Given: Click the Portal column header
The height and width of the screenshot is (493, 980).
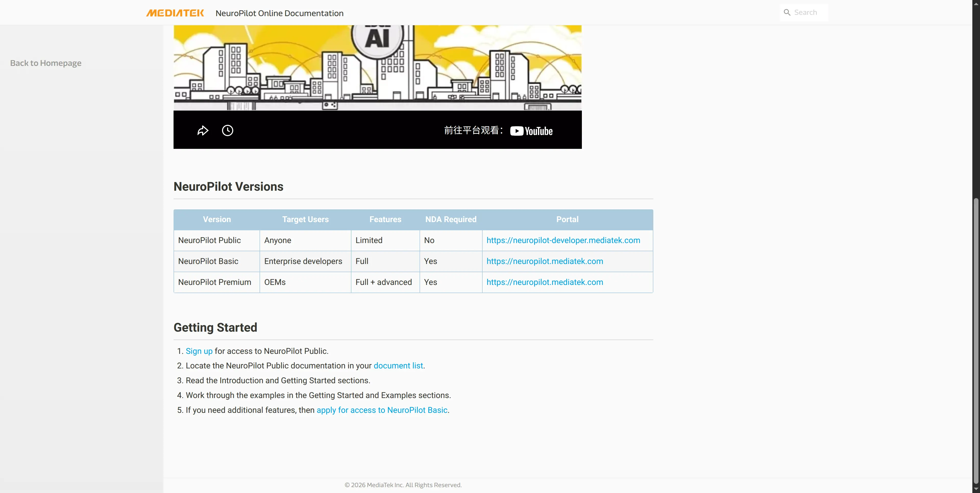Looking at the screenshot, I should tap(567, 219).
